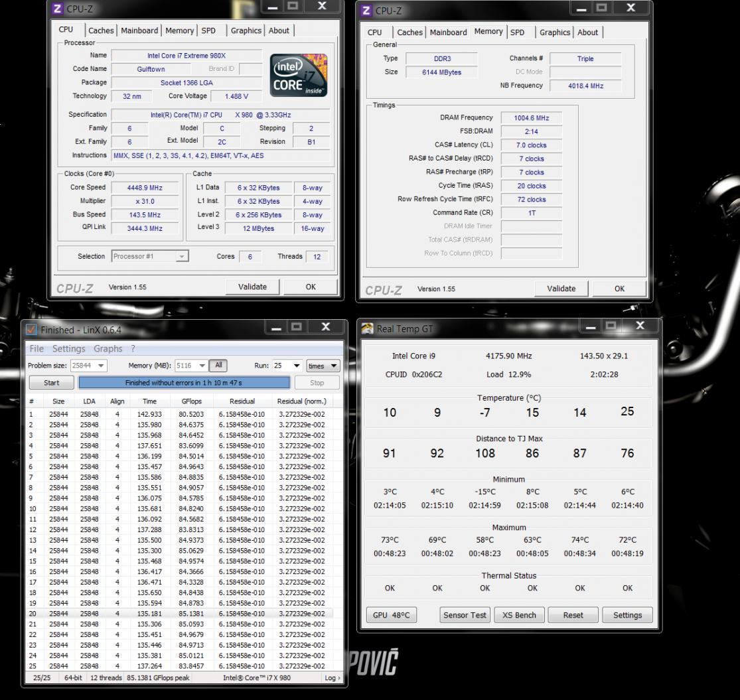Screen dimensions: 740x700
Task: Click the Load 12.9% value in Real Temp
Action: click(509, 374)
